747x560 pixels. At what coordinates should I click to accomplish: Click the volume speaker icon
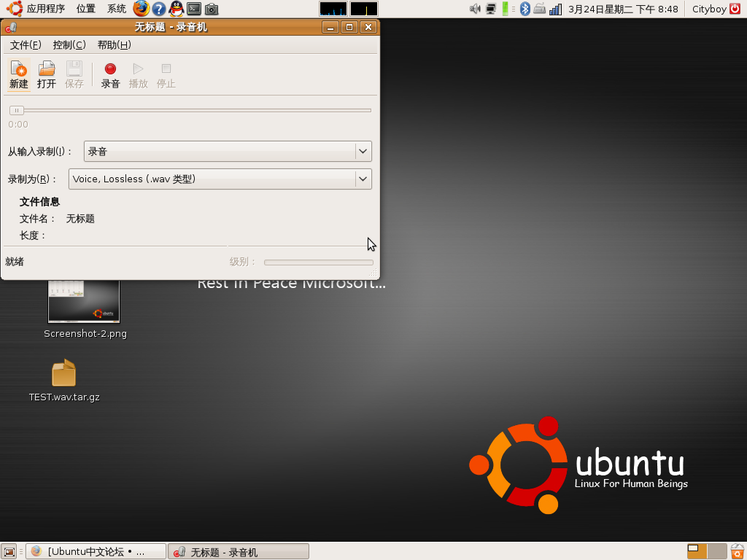[474, 9]
